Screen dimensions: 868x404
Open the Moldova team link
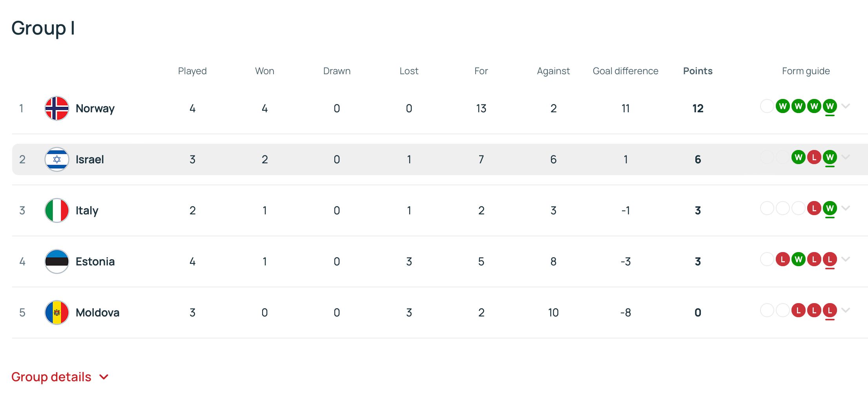click(x=97, y=313)
